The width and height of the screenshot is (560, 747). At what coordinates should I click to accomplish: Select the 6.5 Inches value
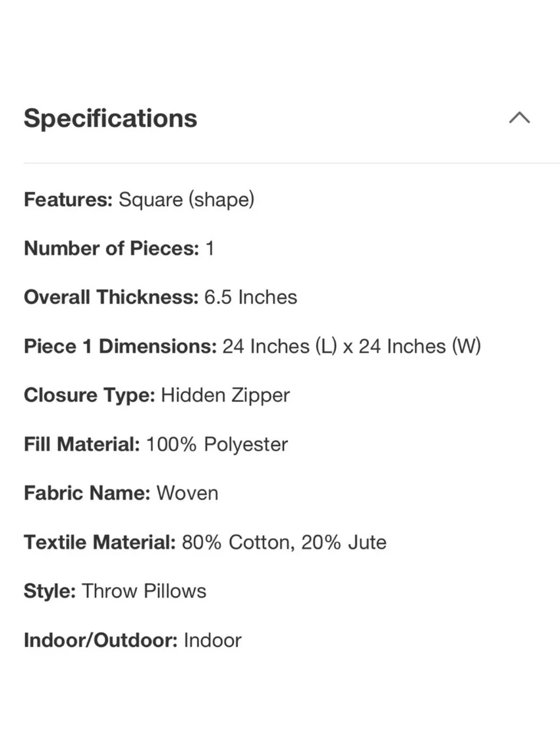tap(250, 297)
